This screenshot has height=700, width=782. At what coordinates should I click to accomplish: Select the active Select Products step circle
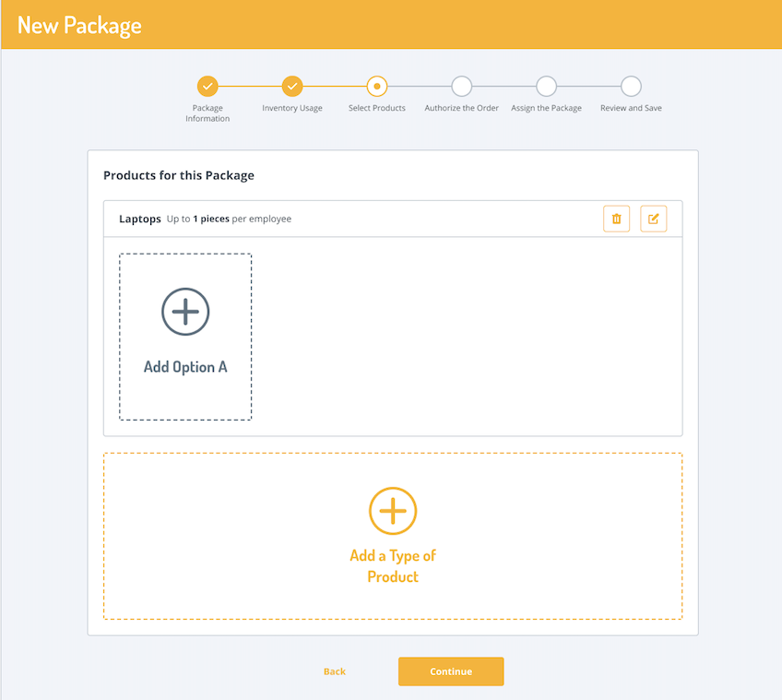coord(376,86)
